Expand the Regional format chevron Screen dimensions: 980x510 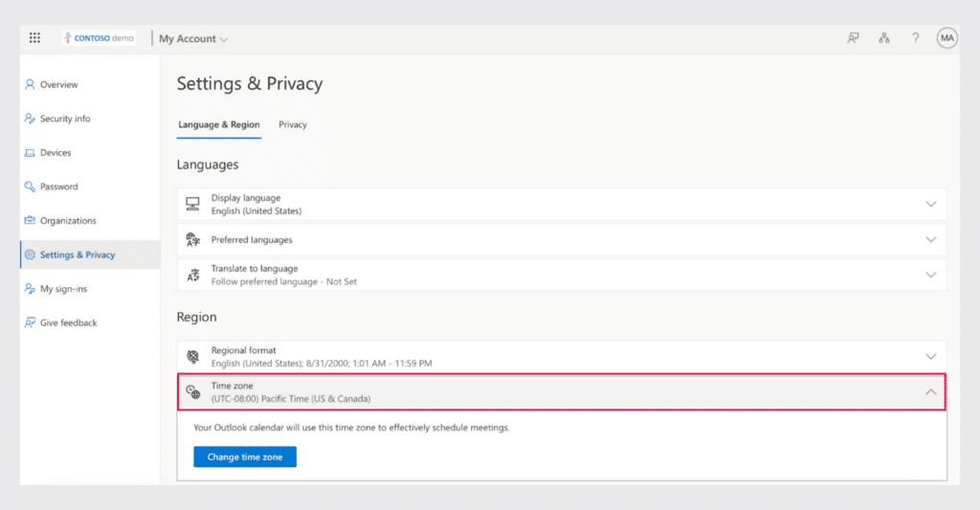(930, 357)
